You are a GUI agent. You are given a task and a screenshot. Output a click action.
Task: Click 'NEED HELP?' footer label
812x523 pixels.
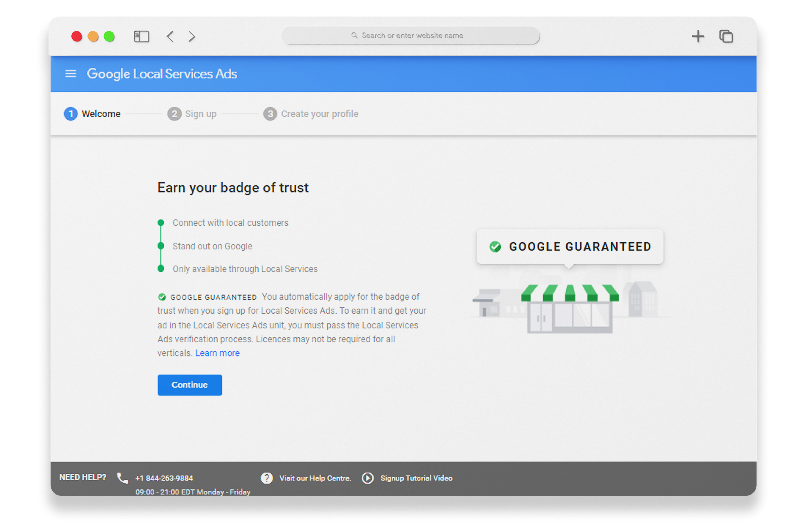[x=83, y=477]
